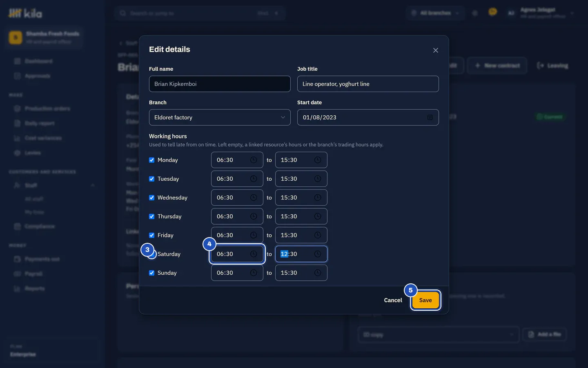
Task: Open Dashboard in the sidebar
Action: pos(38,61)
